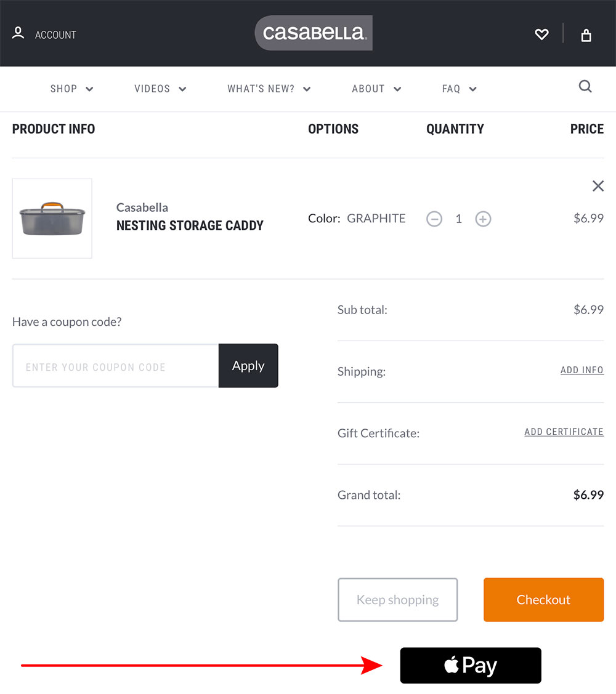Click the QUANTITY column header

click(455, 129)
